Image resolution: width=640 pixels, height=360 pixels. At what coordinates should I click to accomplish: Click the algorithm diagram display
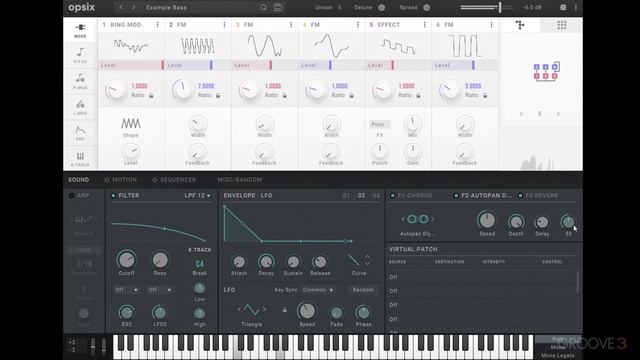pyautogui.click(x=546, y=71)
